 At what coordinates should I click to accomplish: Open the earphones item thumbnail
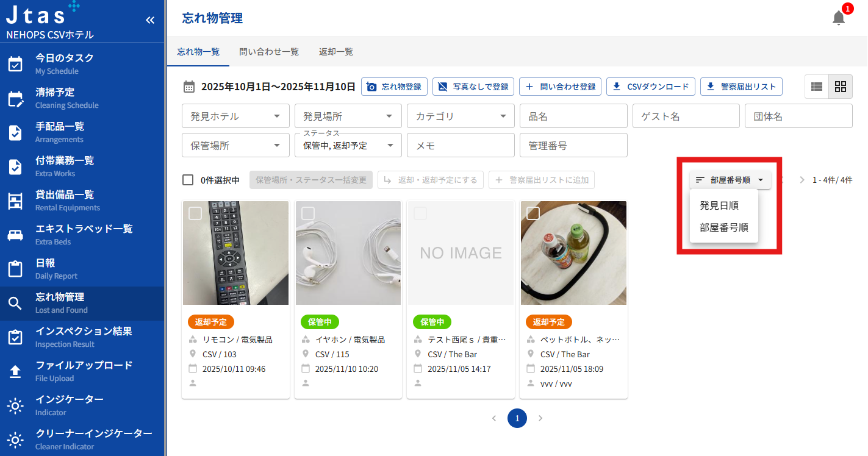coord(348,253)
